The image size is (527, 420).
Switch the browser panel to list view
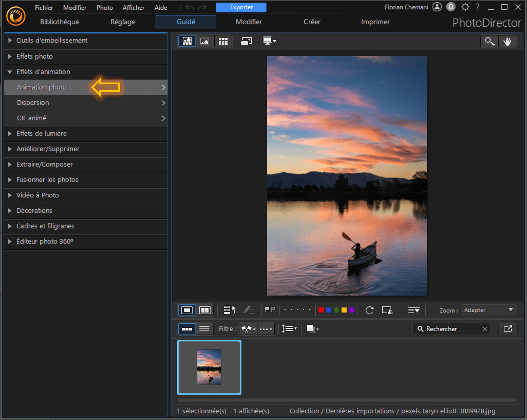(x=205, y=329)
